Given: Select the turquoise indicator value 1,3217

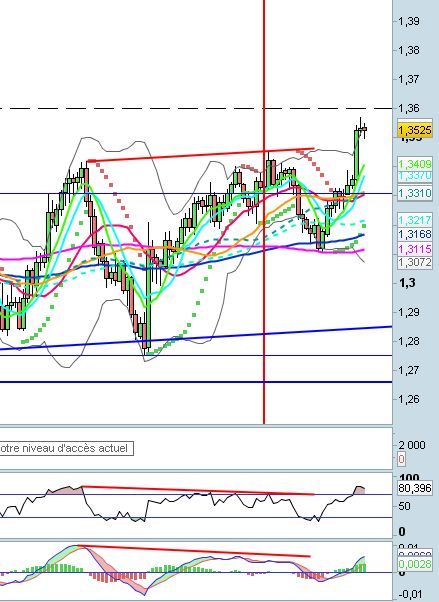Looking at the screenshot, I should coord(415,220).
